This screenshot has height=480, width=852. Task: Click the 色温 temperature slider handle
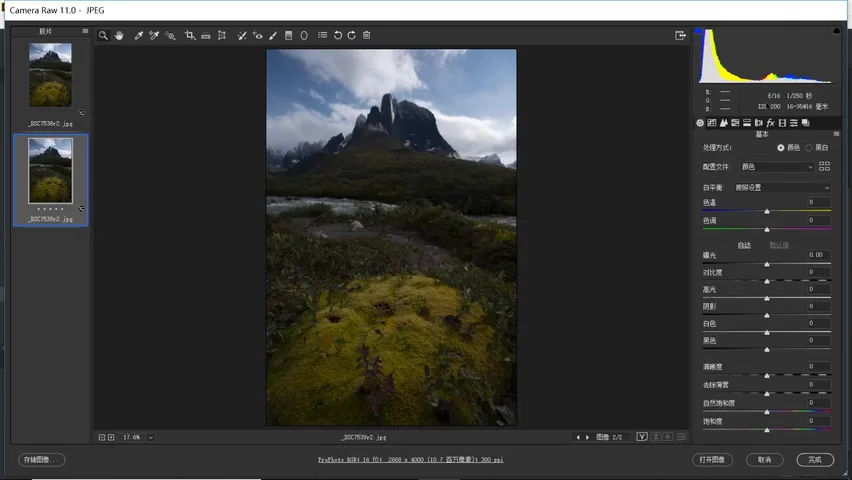(767, 211)
